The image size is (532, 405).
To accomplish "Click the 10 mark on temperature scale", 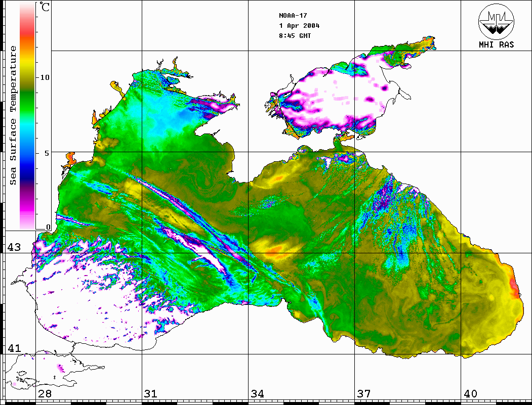I will pos(46,77).
